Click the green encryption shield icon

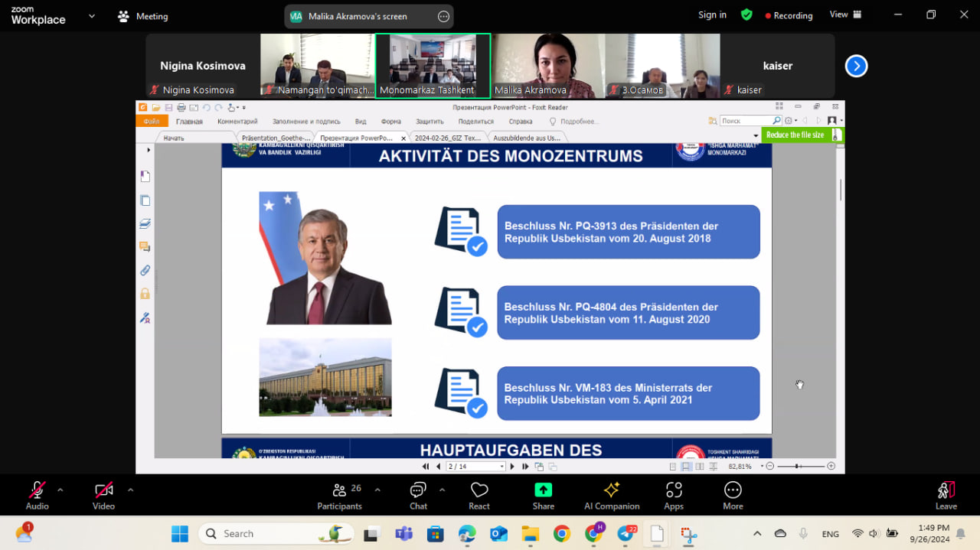(746, 15)
